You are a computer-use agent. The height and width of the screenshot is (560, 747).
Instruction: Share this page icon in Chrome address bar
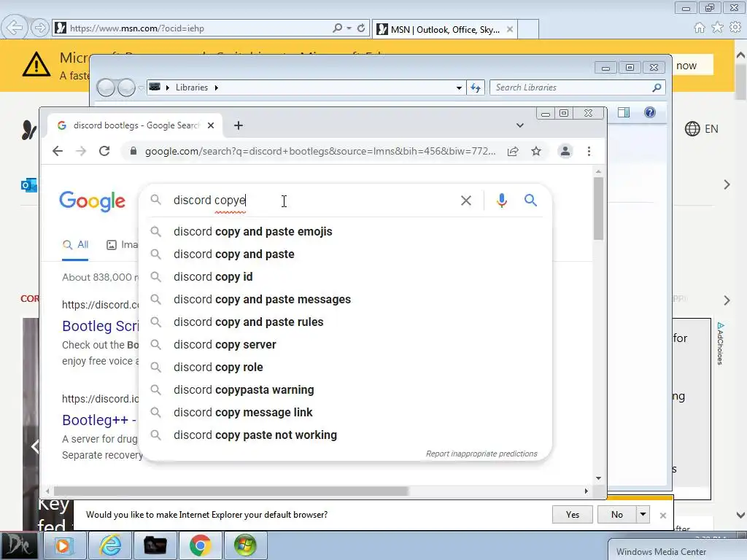(x=513, y=152)
